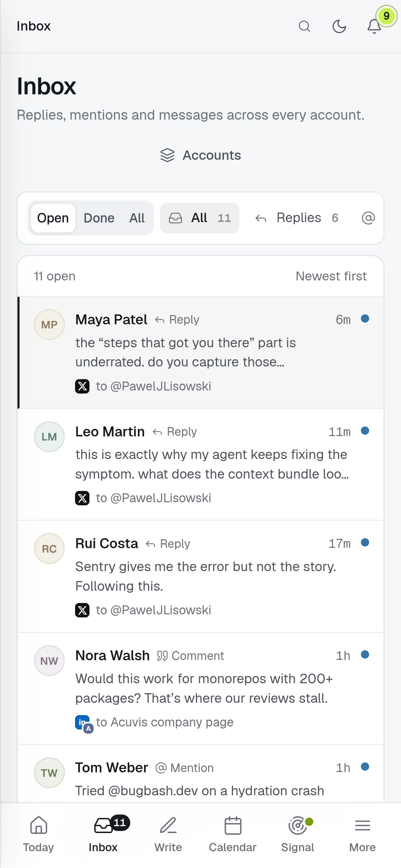Open Signal in bottom navigation
The height and width of the screenshot is (868, 401).
tap(297, 834)
